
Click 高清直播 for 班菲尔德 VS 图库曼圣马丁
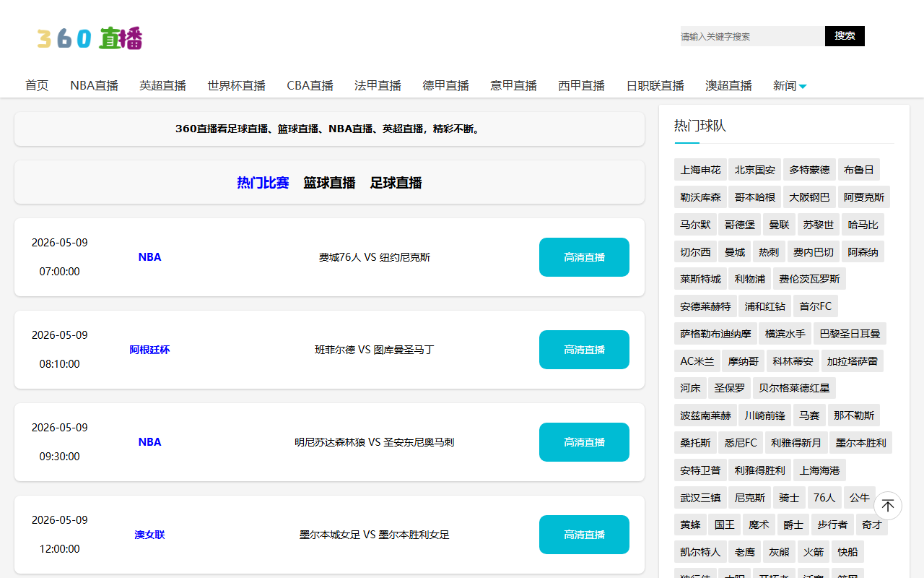coord(584,350)
